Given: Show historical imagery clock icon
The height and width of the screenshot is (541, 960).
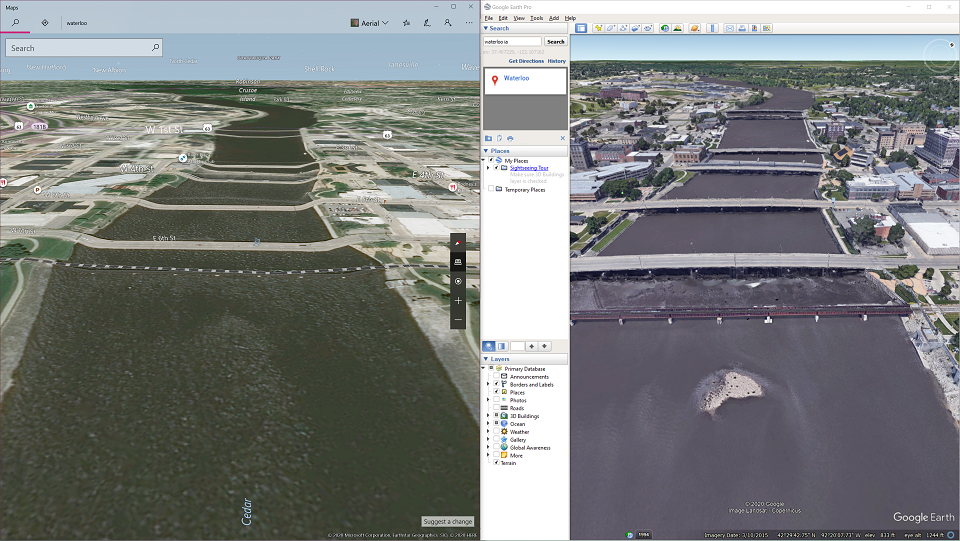Looking at the screenshot, I should [x=665, y=28].
